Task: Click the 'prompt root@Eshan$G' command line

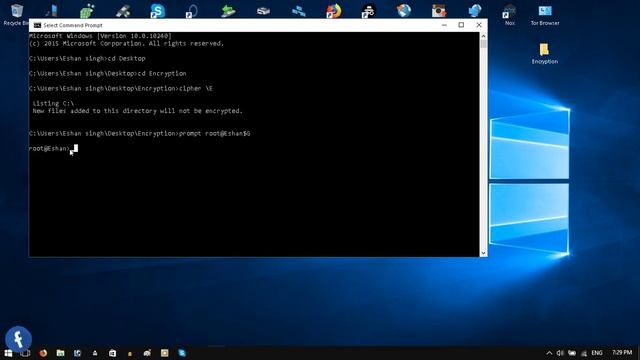Action: click(140, 133)
